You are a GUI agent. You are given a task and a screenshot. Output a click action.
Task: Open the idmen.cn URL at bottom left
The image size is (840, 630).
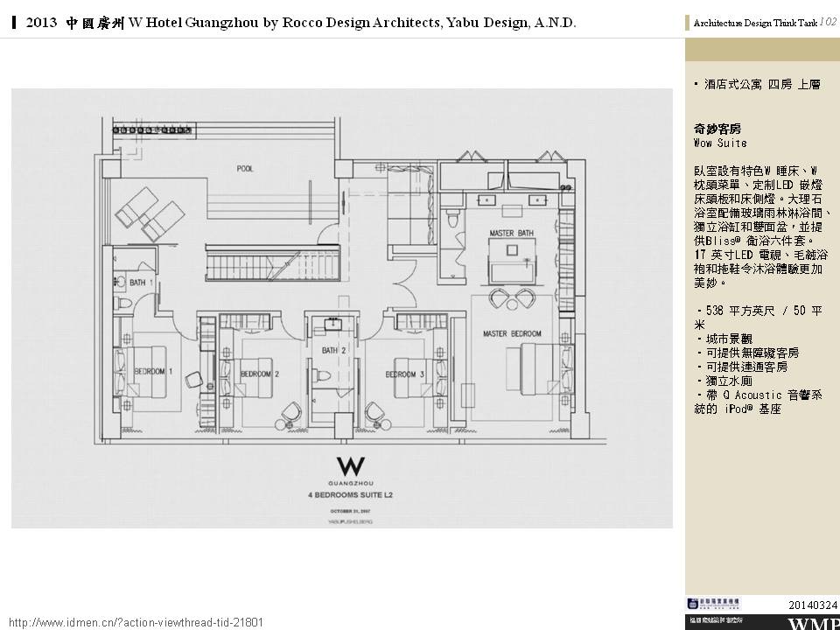click(136, 622)
